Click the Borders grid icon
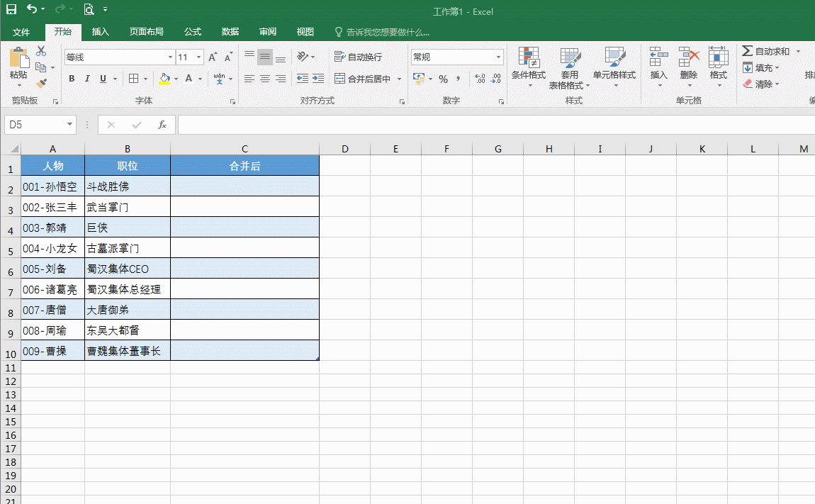 (x=133, y=79)
